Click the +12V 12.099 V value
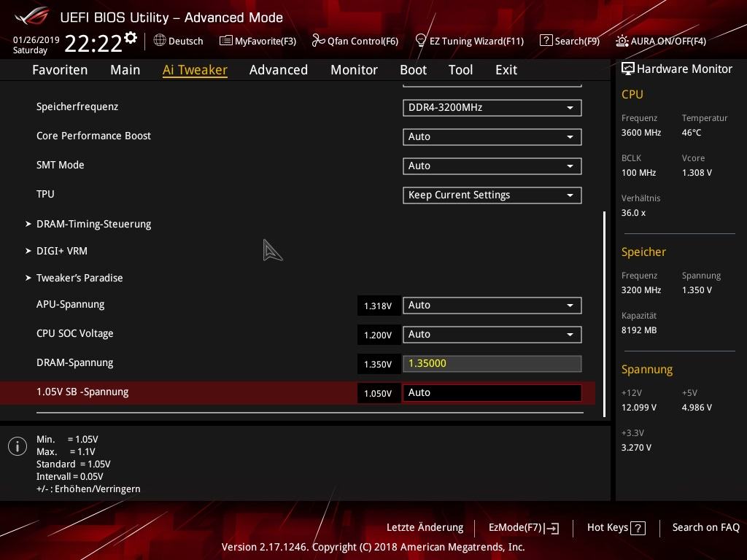747x560 pixels. click(639, 408)
